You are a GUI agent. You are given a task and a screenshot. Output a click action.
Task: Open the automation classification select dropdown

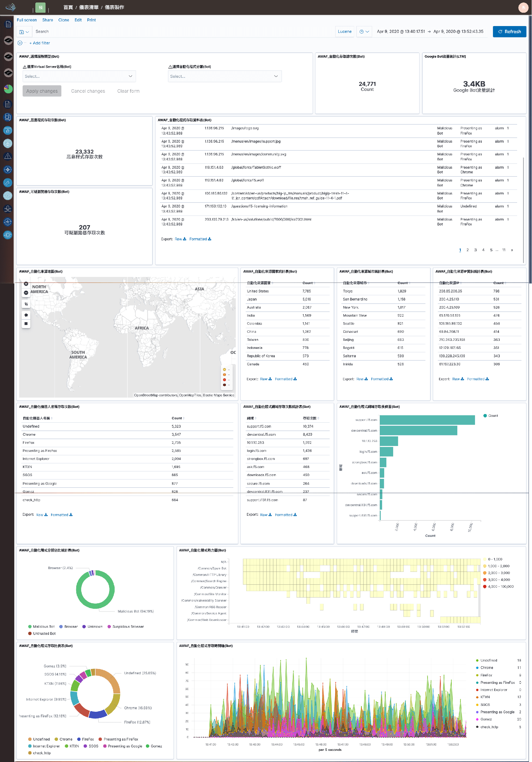coord(225,76)
